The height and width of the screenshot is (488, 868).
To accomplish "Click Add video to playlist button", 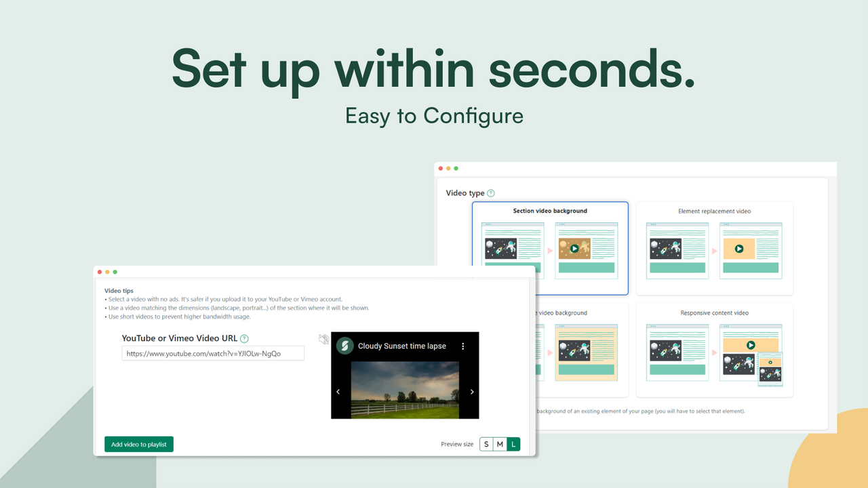I will [139, 444].
